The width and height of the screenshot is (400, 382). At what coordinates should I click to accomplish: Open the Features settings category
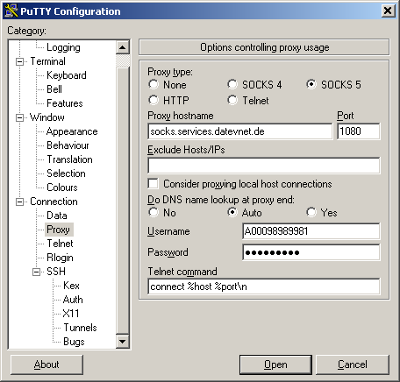[65, 103]
